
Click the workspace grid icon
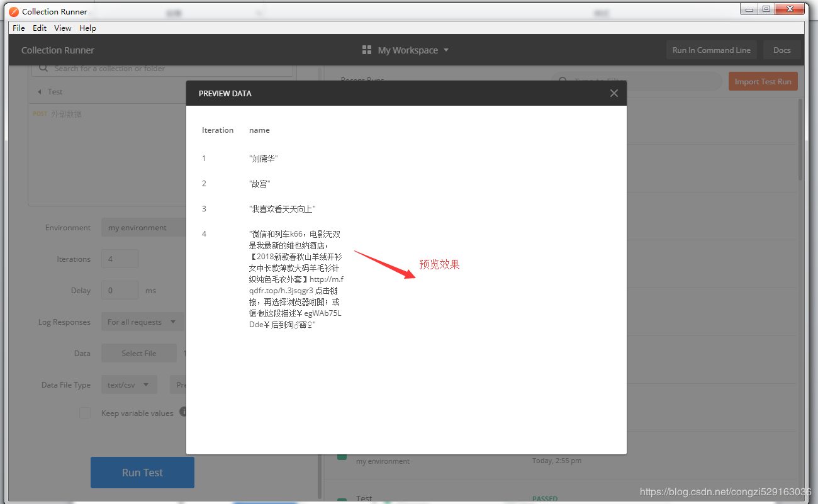click(367, 50)
